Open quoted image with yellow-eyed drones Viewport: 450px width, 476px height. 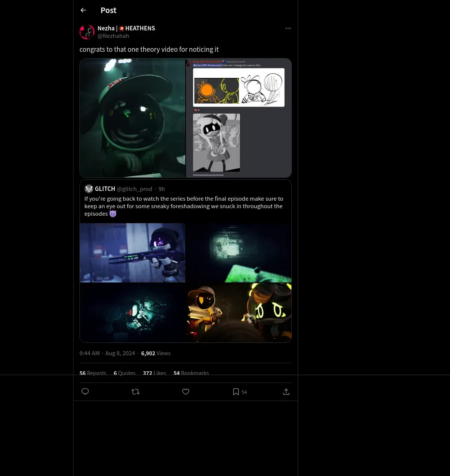coord(239,313)
